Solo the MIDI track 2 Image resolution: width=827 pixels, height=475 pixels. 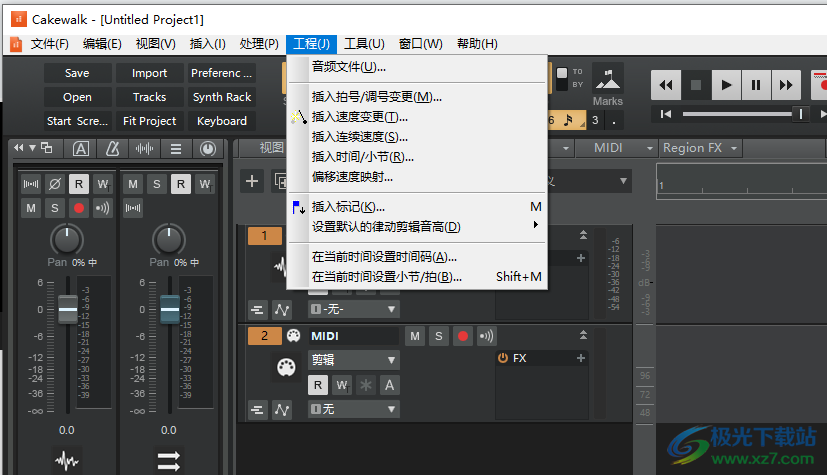[x=439, y=336]
